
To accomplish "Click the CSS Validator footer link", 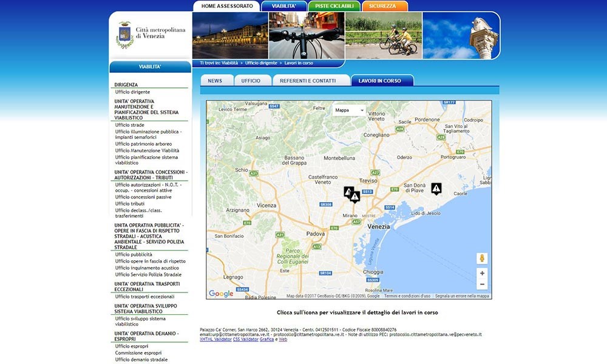I will point(245,339).
